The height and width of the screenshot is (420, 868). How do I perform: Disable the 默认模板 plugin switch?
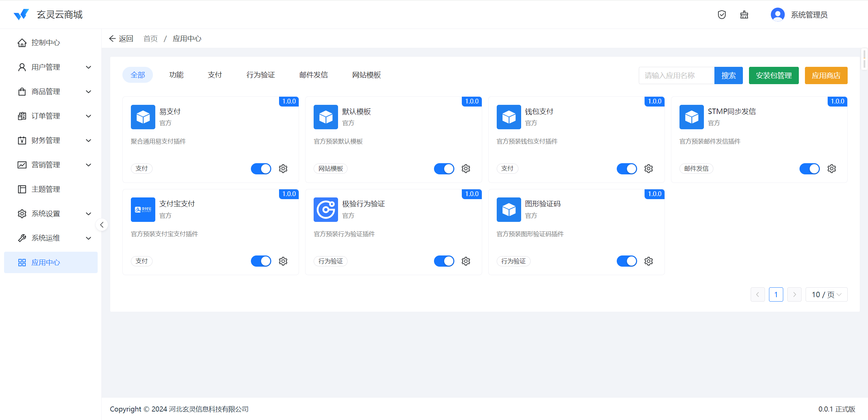444,169
